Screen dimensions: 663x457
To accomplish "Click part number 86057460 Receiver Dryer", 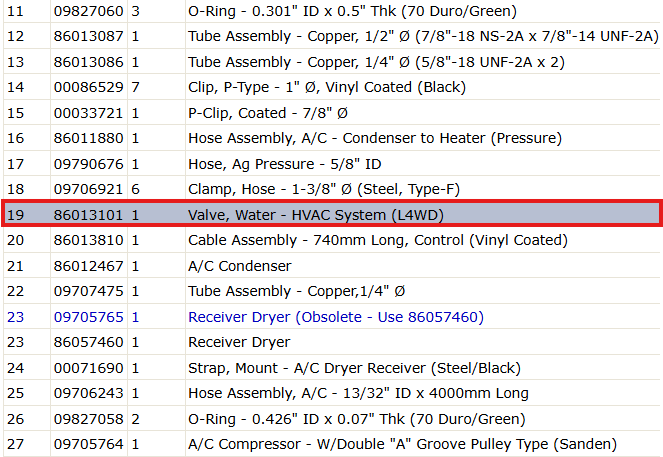I will (88, 342).
